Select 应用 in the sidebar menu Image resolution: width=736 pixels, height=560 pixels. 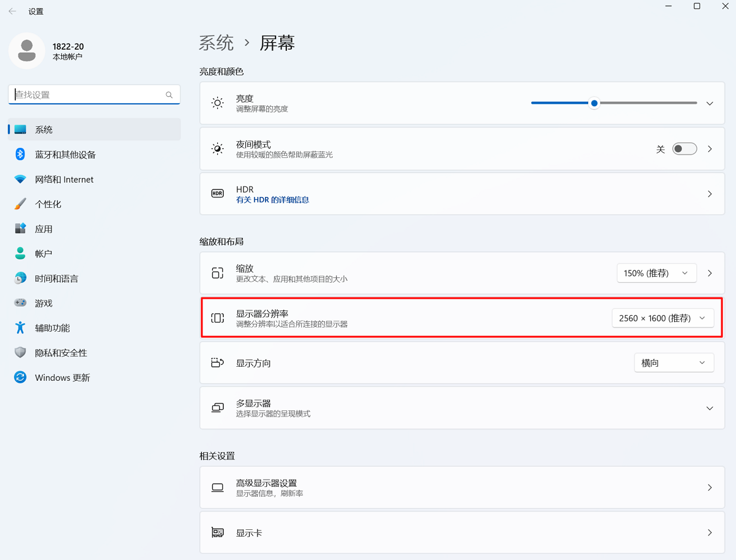pos(44,229)
